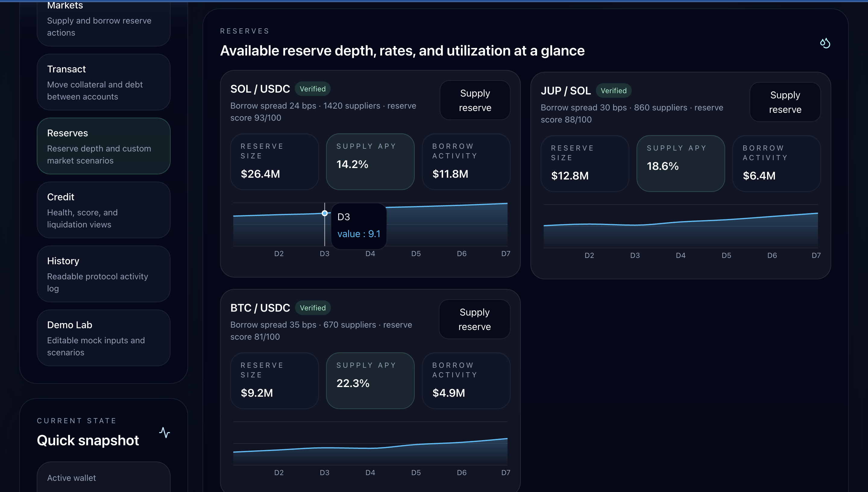Select the 18.6% Supply APY card
868x492 pixels.
coord(680,163)
